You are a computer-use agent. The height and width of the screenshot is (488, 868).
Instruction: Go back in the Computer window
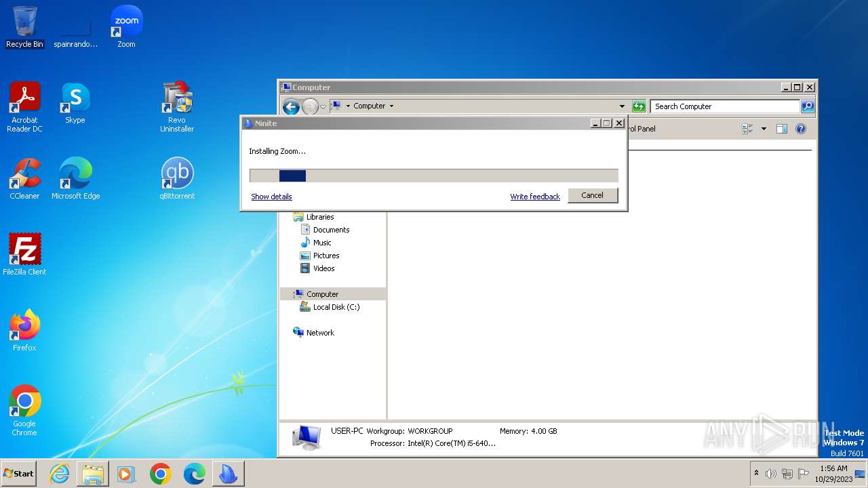pos(291,106)
